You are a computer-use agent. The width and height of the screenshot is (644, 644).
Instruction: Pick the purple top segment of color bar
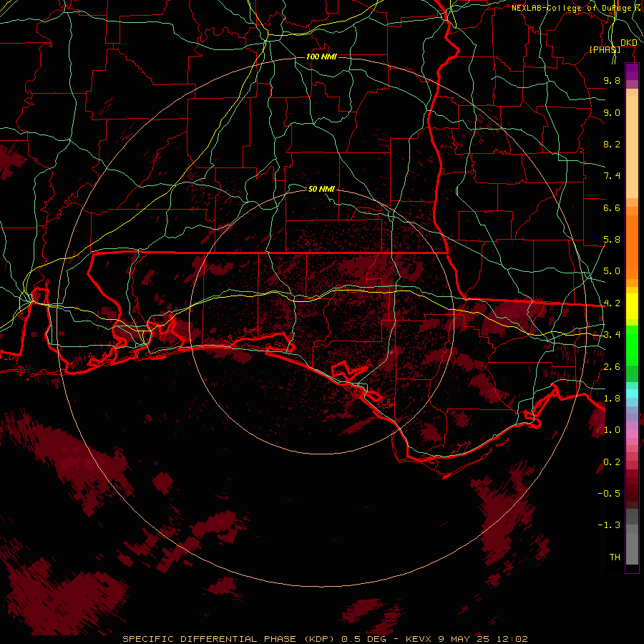tap(632, 72)
